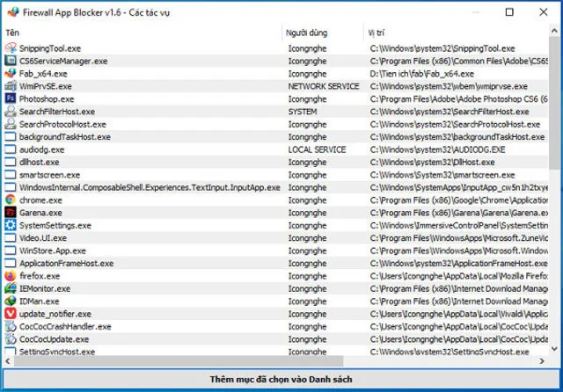563x392 pixels.
Task: Click the Firewall App Blocker title bar icon
Action: click(13, 12)
